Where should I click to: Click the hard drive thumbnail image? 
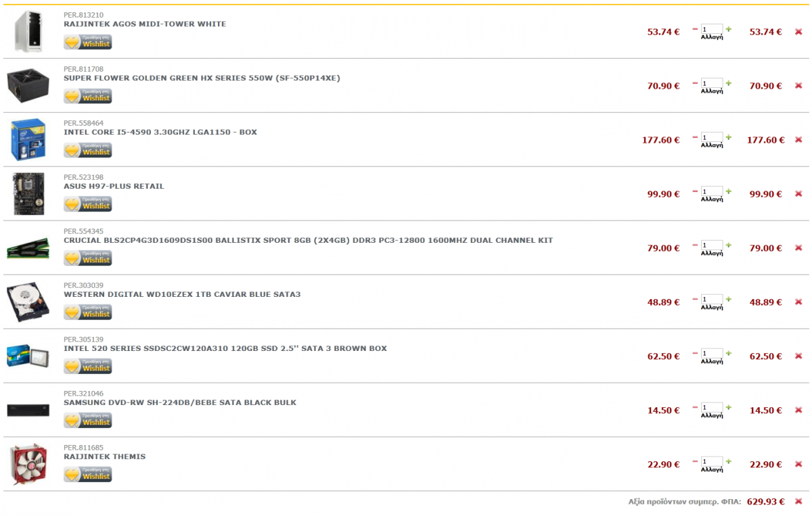[x=28, y=302]
